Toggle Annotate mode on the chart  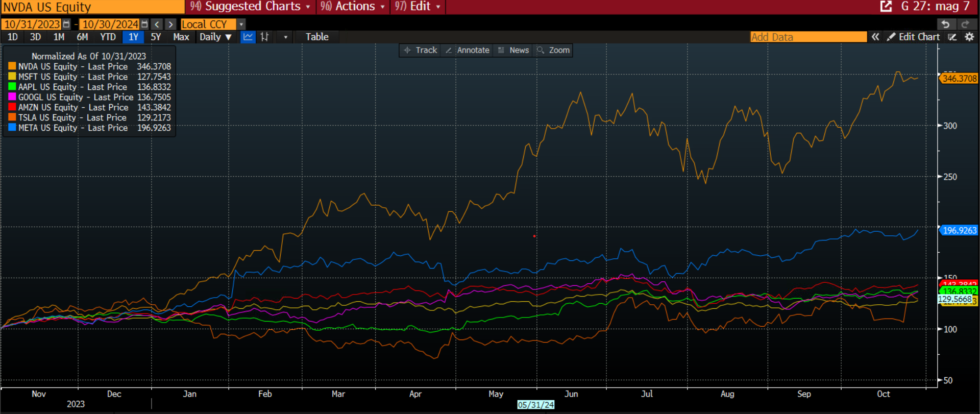pos(468,50)
